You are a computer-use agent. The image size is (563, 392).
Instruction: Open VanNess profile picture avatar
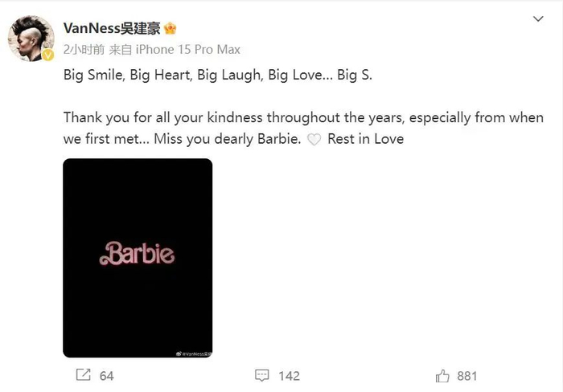coord(31,39)
